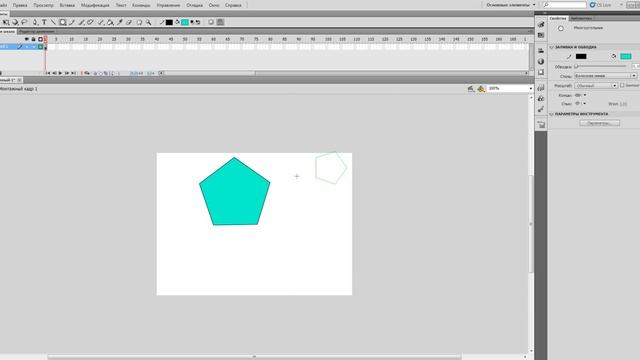Open the Просмотр menu
The height and width of the screenshot is (360, 640).
click(43, 5)
